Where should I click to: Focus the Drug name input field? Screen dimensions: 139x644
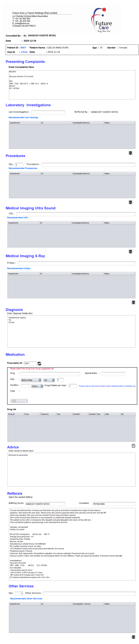50,374
